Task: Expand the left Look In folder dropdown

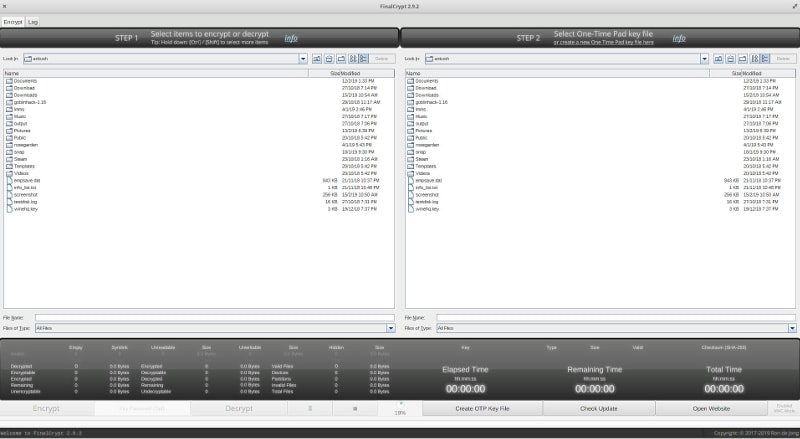Action: [x=304, y=59]
